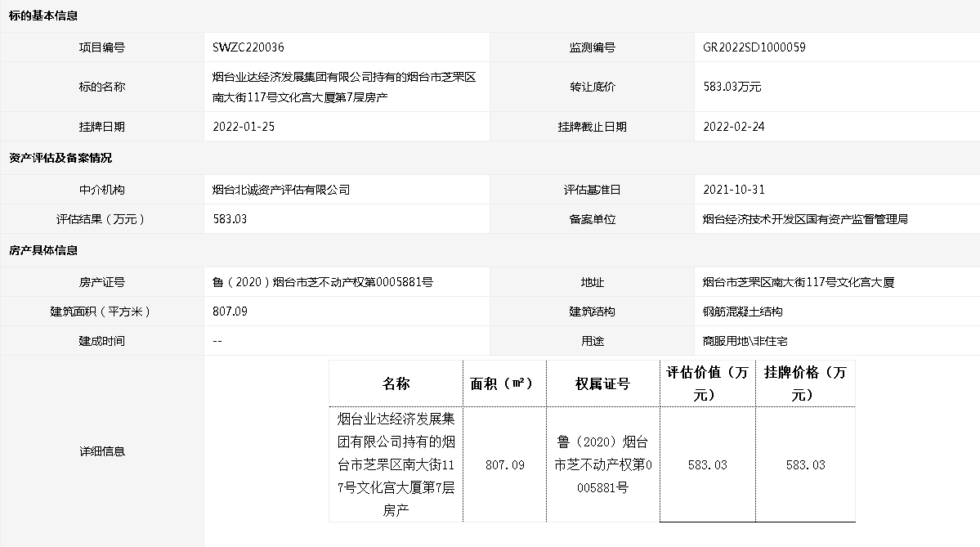The width and height of the screenshot is (980, 547).
Task: Click the 资产评估及备案情况 section header
Action: tap(60, 158)
